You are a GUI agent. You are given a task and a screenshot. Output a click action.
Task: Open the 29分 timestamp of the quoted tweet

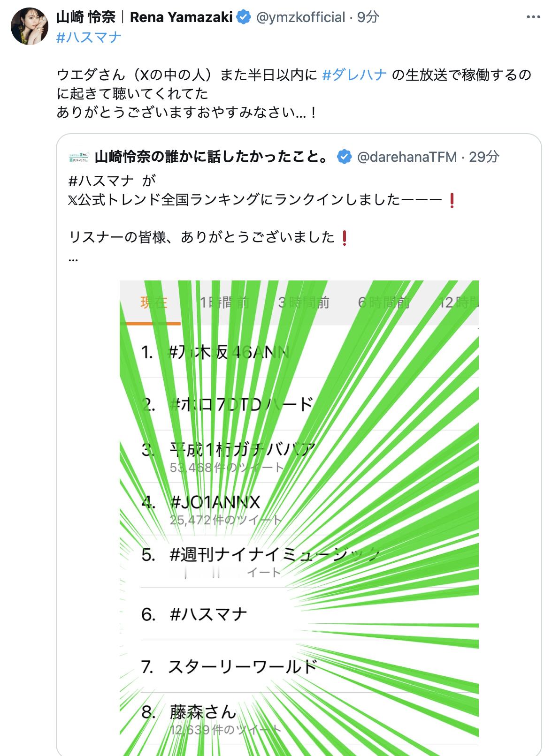point(484,157)
